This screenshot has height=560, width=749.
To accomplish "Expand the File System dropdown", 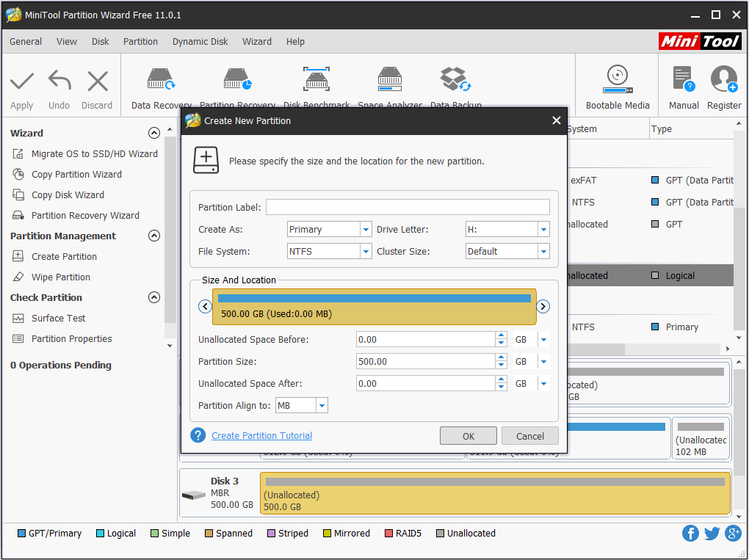I will 366,252.
